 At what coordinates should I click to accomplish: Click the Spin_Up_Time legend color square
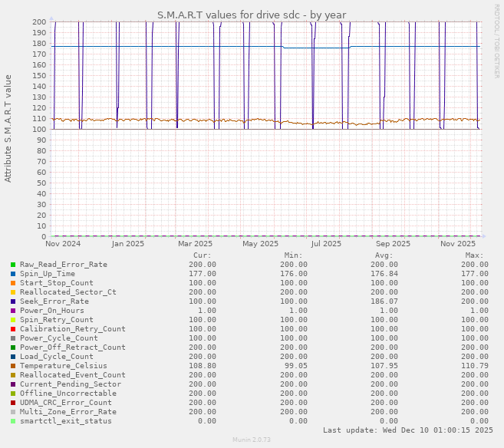(13, 274)
